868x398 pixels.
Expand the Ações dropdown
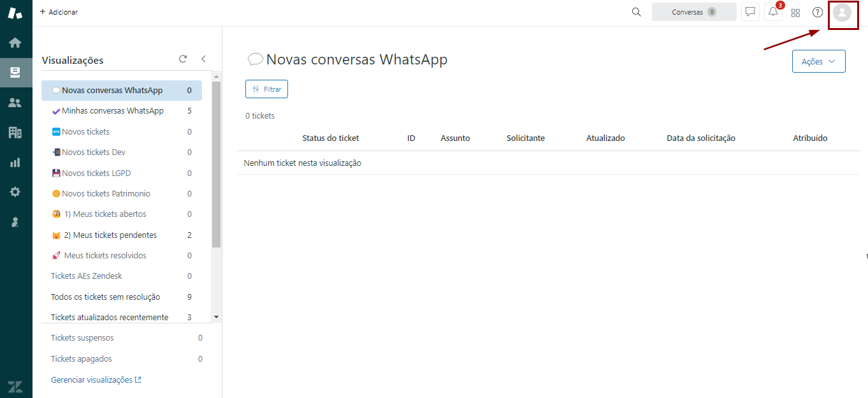coord(818,61)
